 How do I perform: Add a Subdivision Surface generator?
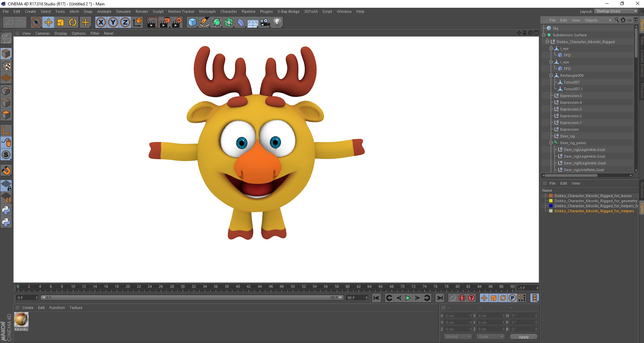pyautogui.click(x=217, y=23)
